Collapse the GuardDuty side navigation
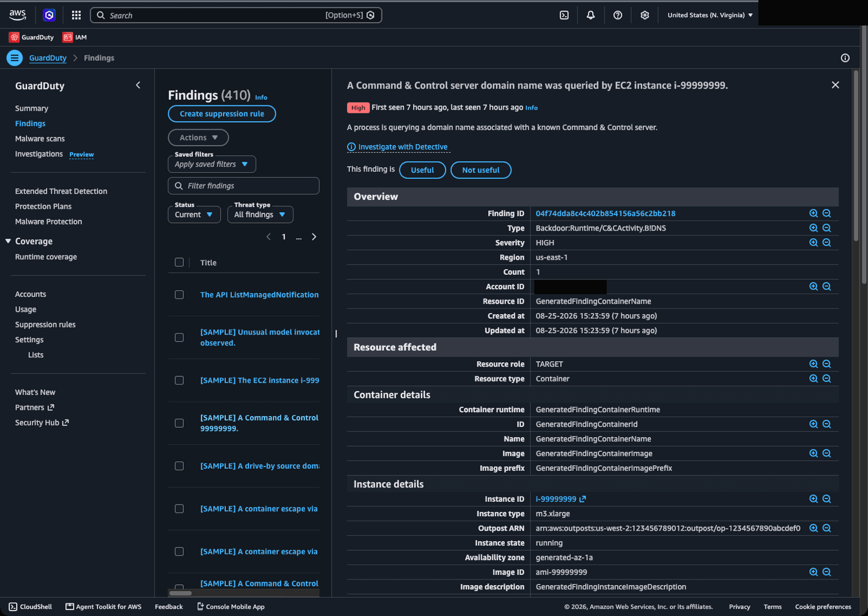The width and height of the screenshot is (868, 616). pos(138,85)
